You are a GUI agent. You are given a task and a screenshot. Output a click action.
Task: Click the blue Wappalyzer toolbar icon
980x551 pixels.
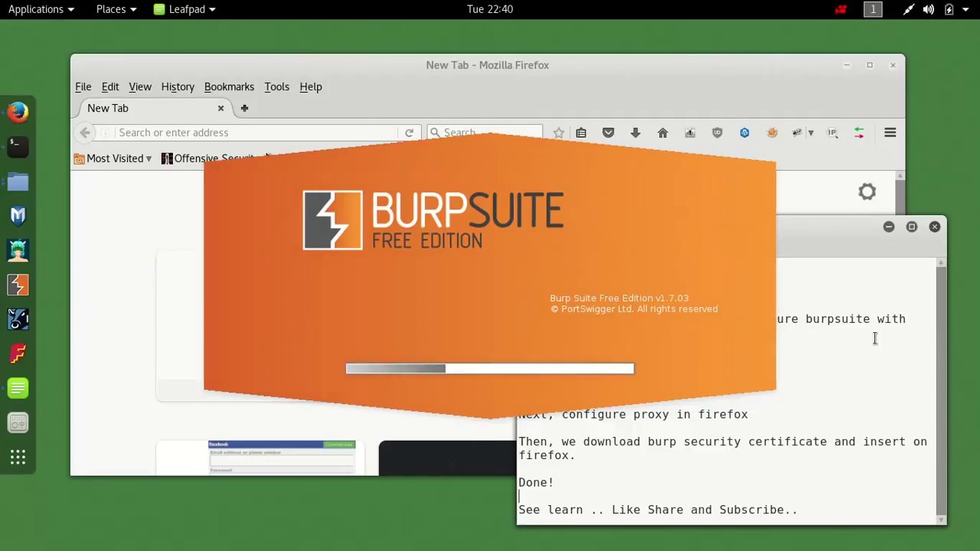pos(744,132)
